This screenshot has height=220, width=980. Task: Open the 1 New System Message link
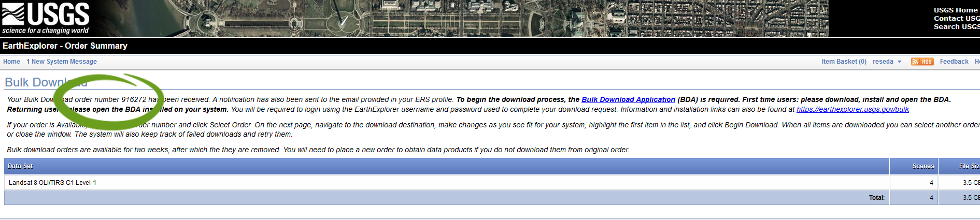click(62, 62)
